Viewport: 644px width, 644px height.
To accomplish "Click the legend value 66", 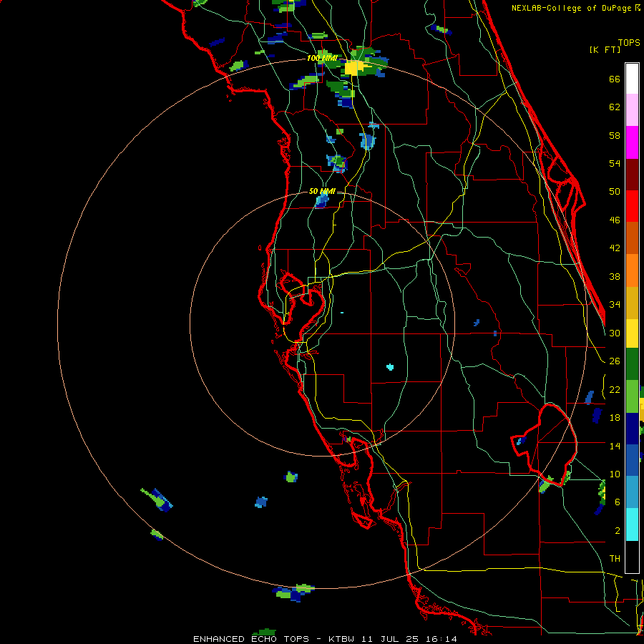I will coord(615,79).
